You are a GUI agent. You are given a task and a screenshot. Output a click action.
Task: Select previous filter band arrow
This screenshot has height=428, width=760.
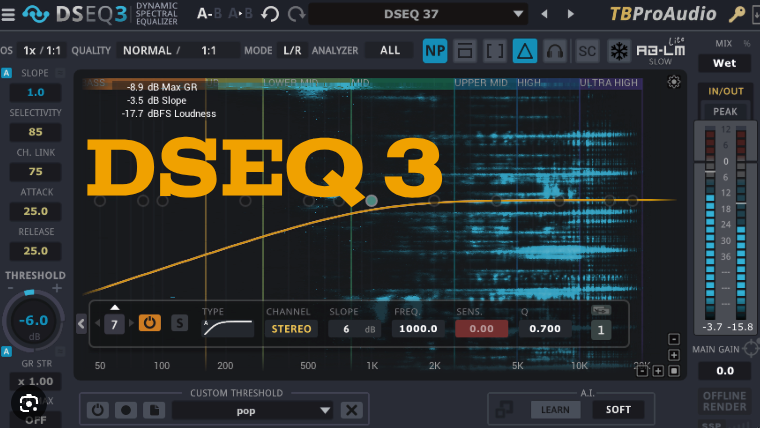click(97, 323)
